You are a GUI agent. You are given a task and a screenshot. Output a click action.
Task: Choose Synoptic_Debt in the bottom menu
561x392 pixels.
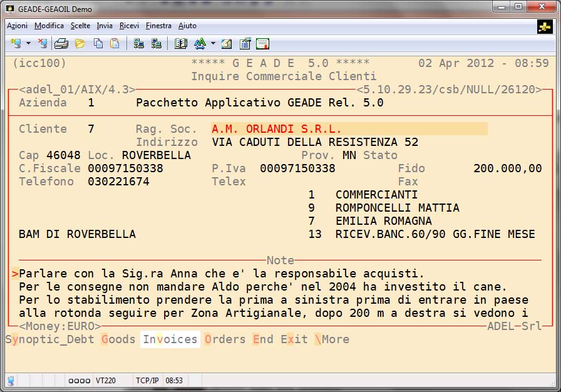50,339
